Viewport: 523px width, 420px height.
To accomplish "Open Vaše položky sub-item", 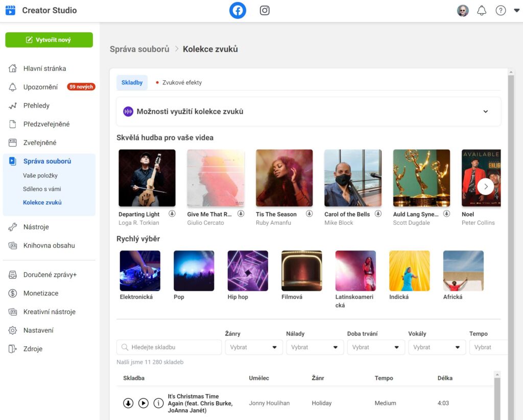I will pyautogui.click(x=40, y=175).
